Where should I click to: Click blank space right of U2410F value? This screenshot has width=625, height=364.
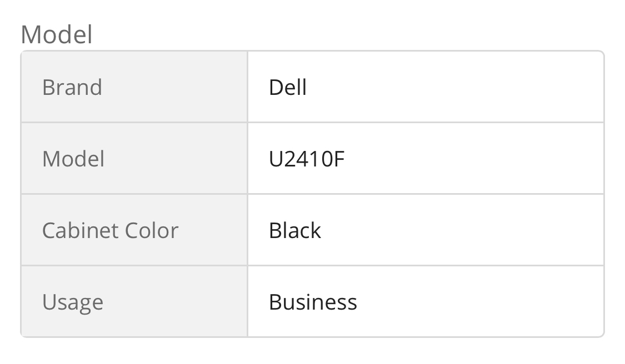tap(474, 159)
